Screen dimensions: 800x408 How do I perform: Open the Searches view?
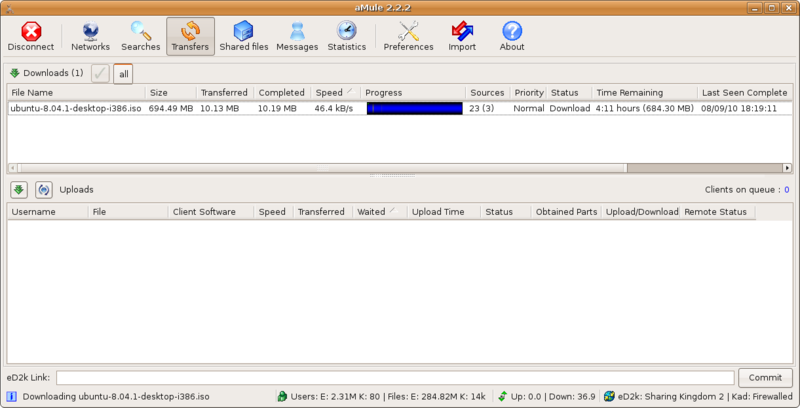(140, 36)
